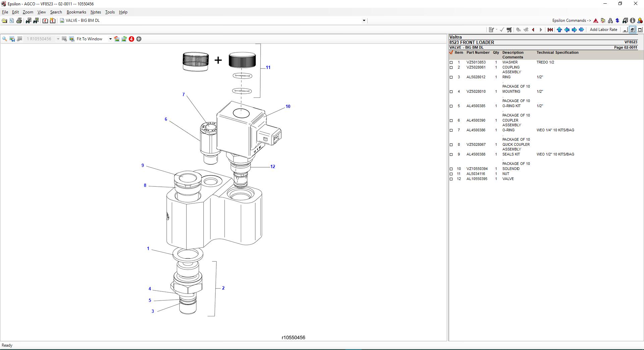Expand the VALVE - BIG BM DL page dropdown
644x350 pixels.
click(x=364, y=20)
